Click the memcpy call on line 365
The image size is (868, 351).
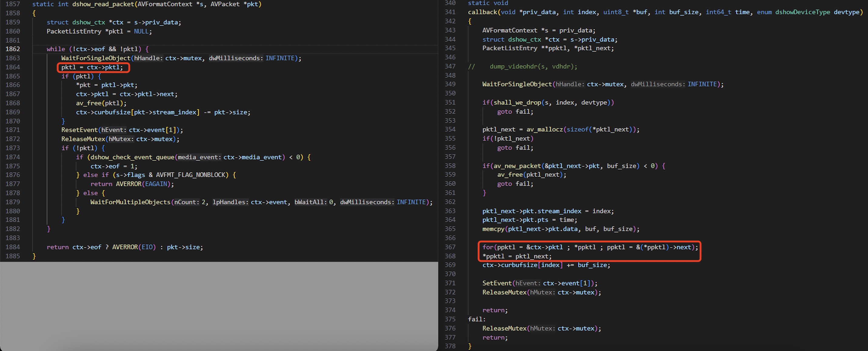pyautogui.click(x=493, y=229)
